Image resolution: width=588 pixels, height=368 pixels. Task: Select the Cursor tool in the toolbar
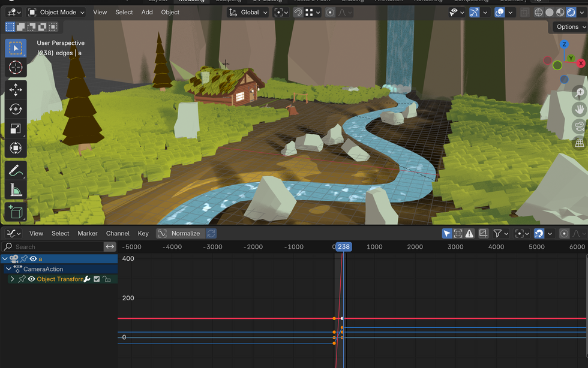click(16, 67)
